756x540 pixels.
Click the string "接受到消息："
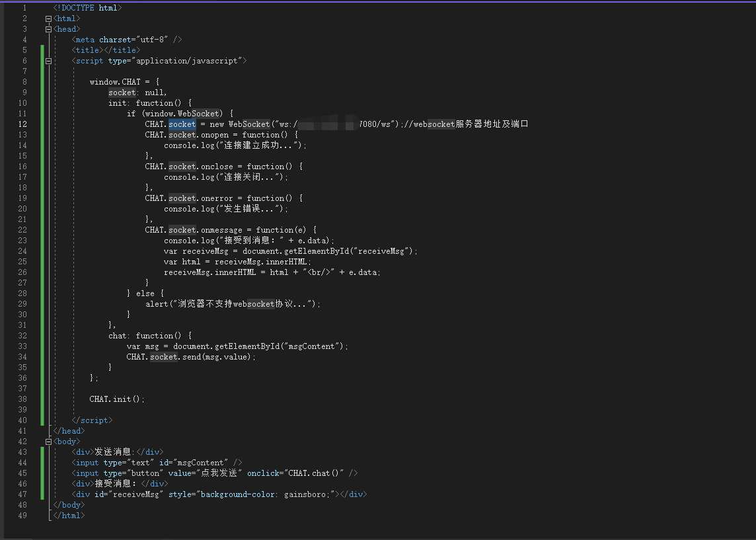point(251,241)
